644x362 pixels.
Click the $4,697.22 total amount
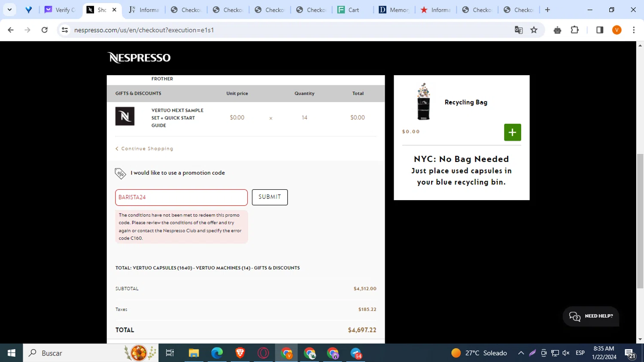click(x=362, y=330)
